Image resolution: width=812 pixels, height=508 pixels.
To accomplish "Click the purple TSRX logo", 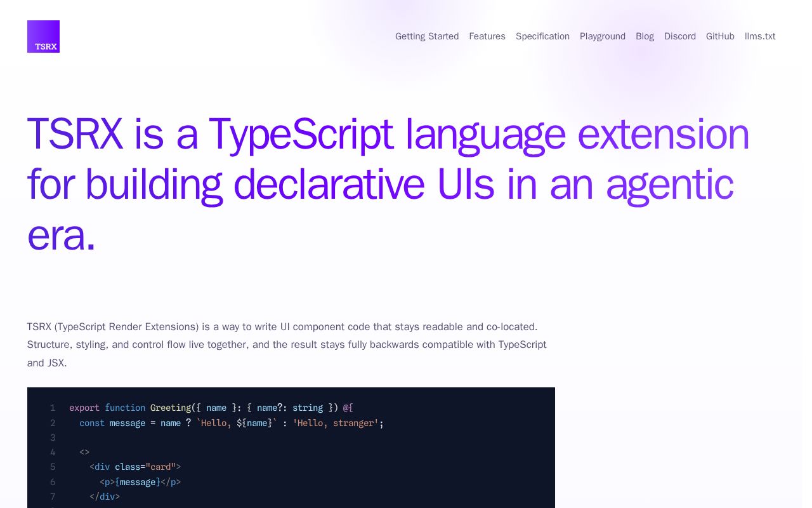I will pos(43,36).
